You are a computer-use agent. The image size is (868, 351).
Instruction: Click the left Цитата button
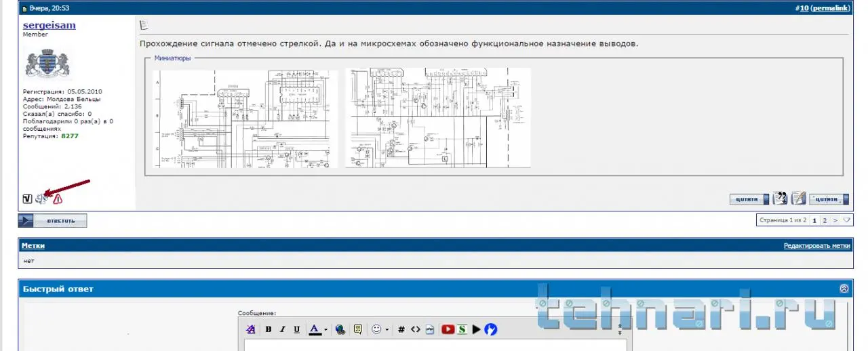pyautogui.click(x=749, y=199)
